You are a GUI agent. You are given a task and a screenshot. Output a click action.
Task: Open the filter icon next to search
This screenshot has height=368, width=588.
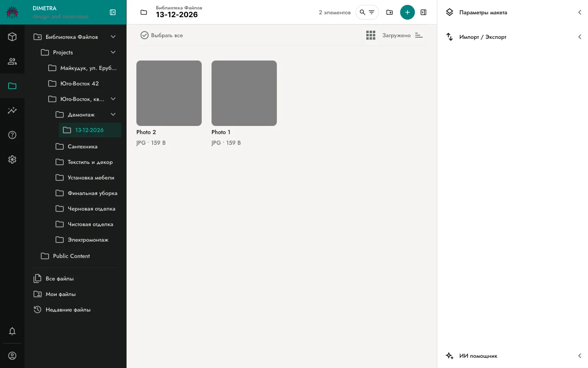click(x=372, y=12)
